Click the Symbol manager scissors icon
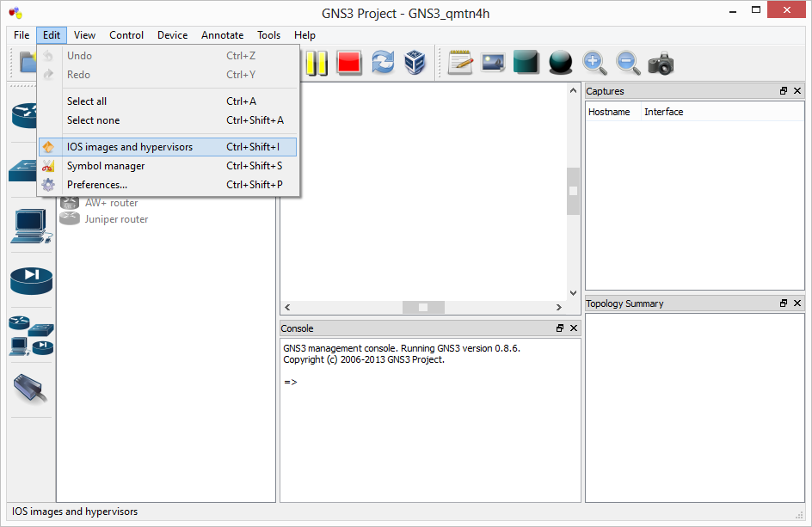This screenshot has width=812, height=527. [x=48, y=166]
